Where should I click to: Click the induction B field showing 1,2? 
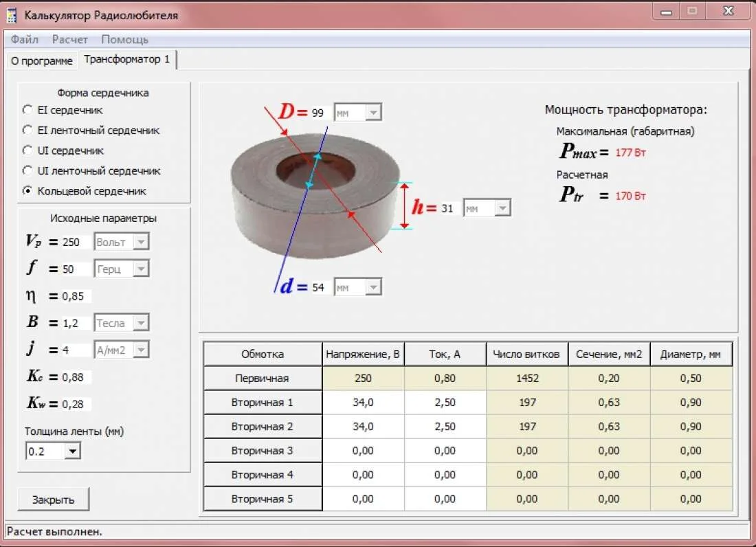76,323
